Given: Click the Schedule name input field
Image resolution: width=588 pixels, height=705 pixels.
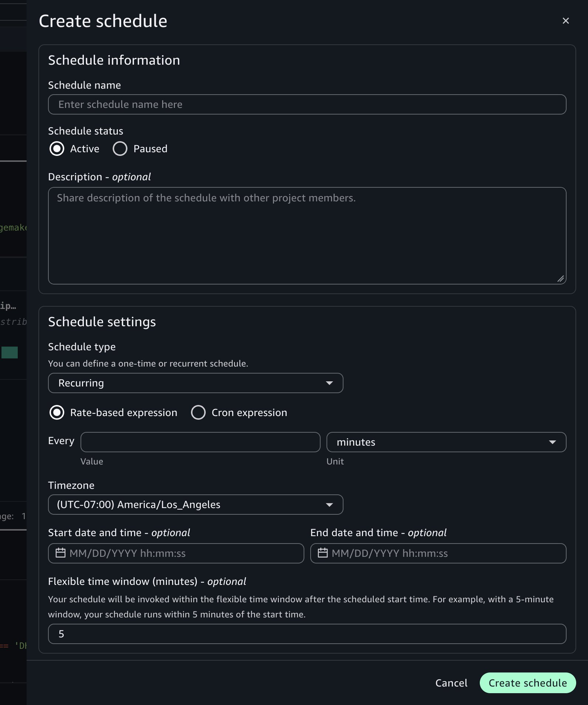Looking at the screenshot, I should (x=307, y=105).
